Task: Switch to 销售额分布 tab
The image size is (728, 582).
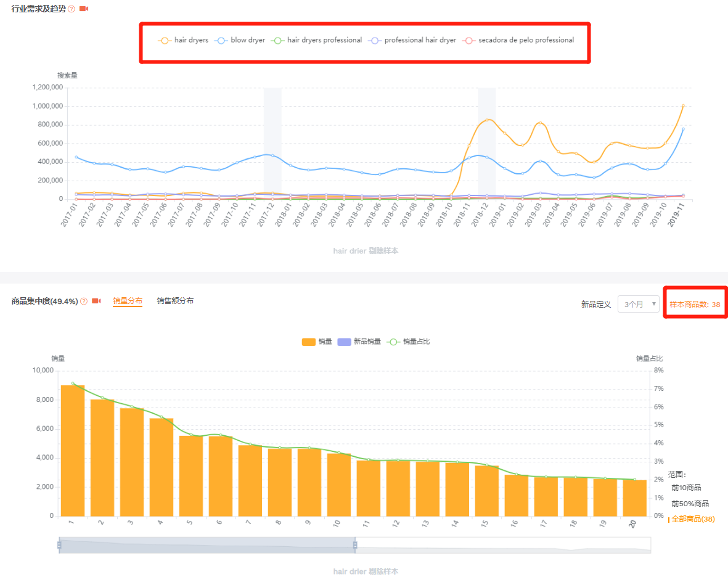Action: tap(175, 301)
